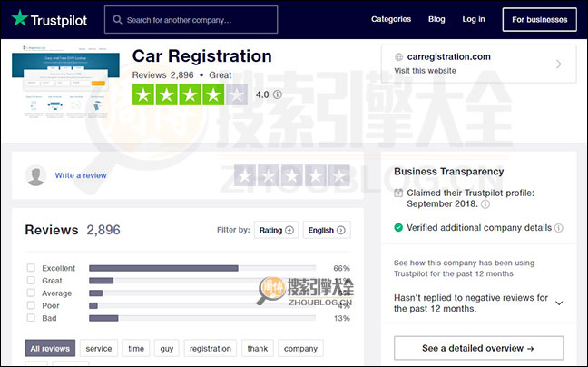Viewport: 588px width, 367px height.
Task: Tick the Bad reviews checkbox
Action: [x=31, y=318]
